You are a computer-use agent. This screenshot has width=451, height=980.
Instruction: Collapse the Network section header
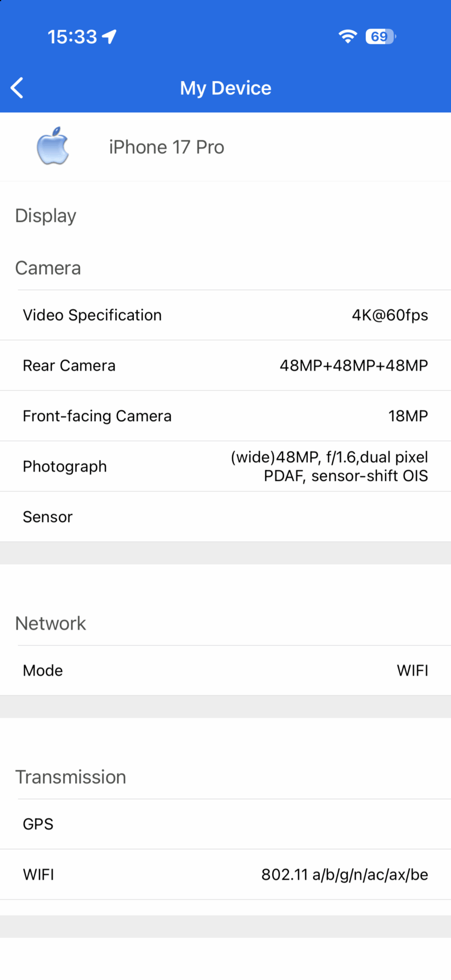[51, 624]
